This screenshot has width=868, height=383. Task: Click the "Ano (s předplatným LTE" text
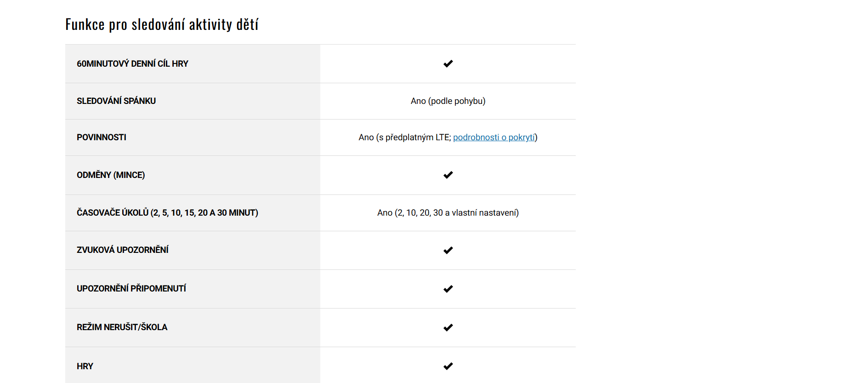[404, 137]
